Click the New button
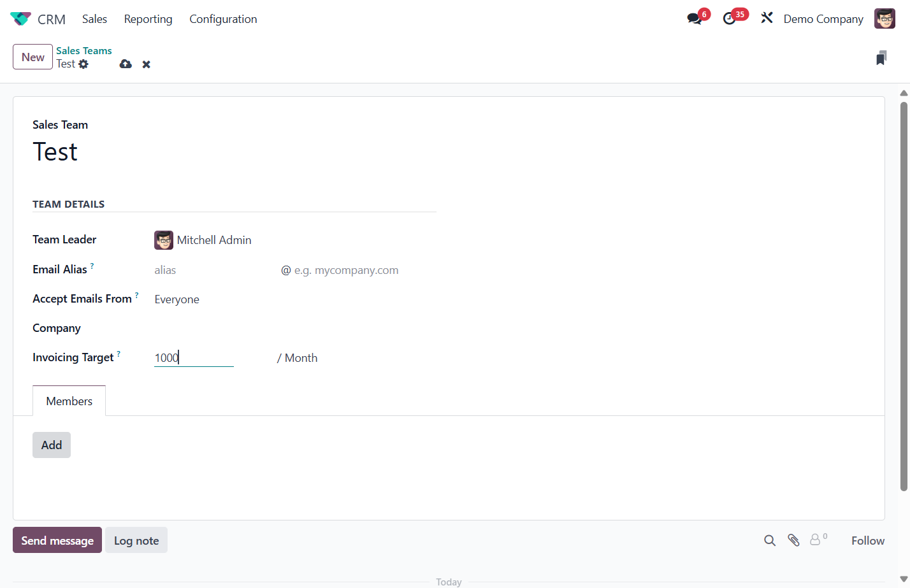The height and width of the screenshot is (588, 910). (32, 57)
